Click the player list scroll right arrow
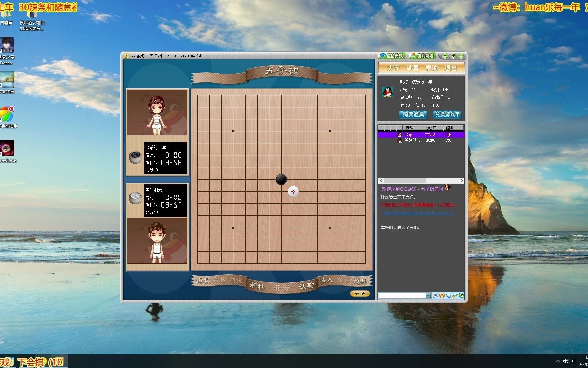The width and height of the screenshot is (588, 368). tap(462, 180)
